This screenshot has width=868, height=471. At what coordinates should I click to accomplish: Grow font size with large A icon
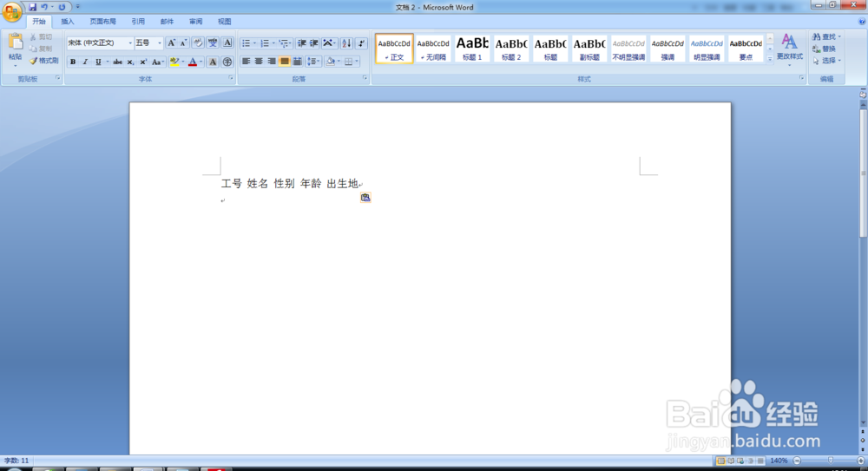(171, 43)
